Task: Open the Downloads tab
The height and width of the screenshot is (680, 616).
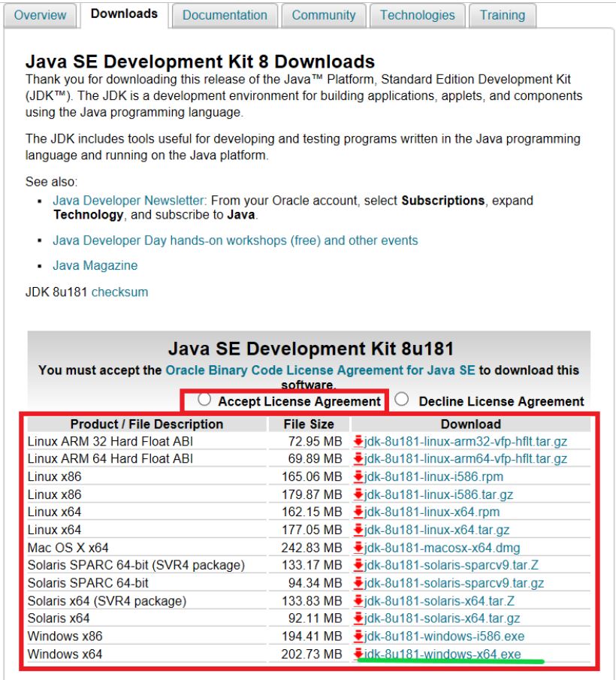Action: [x=124, y=14]
